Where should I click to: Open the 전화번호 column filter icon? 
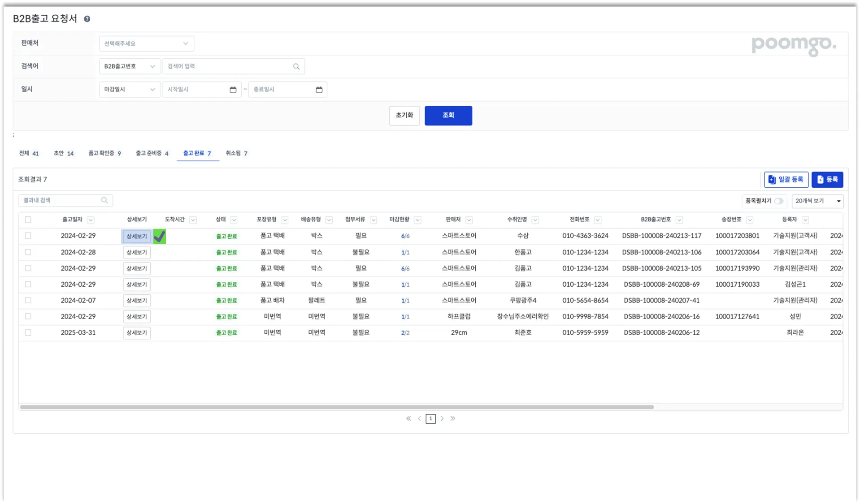[x=598, y=220]
